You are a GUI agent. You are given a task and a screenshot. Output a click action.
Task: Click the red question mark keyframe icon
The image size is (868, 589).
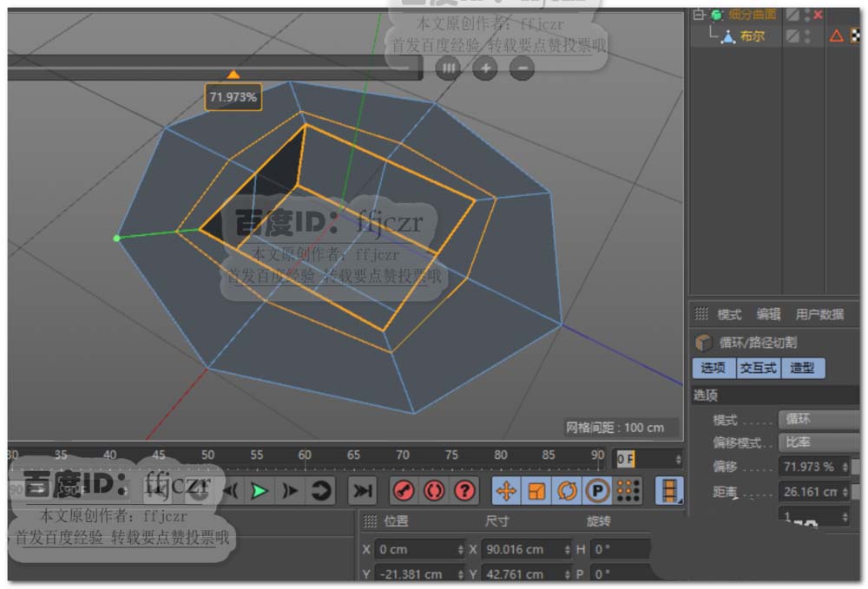pyautogui.click(x=465, y=491)
